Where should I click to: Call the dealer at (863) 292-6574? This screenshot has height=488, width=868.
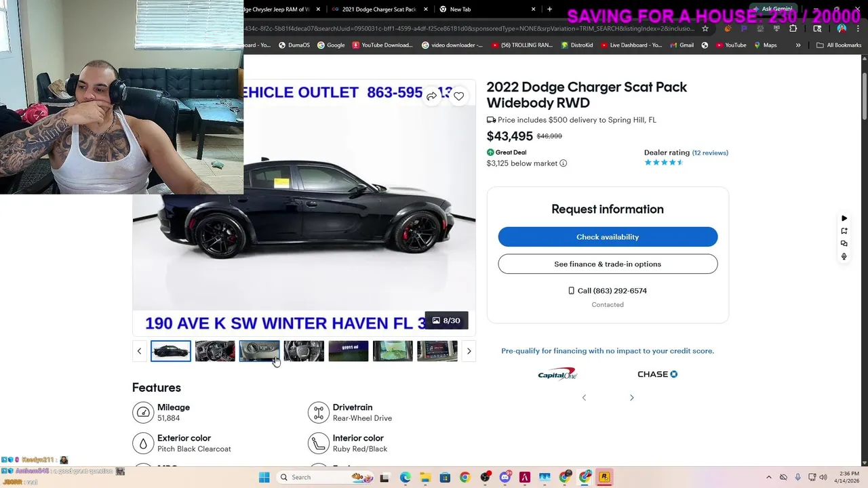coord(608,291)
